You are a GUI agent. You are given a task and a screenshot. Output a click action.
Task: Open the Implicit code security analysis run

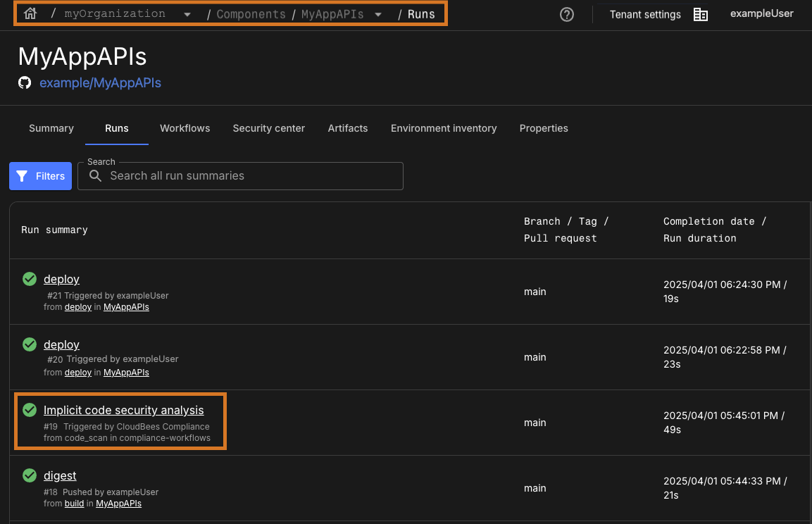(x=123, y=410)
